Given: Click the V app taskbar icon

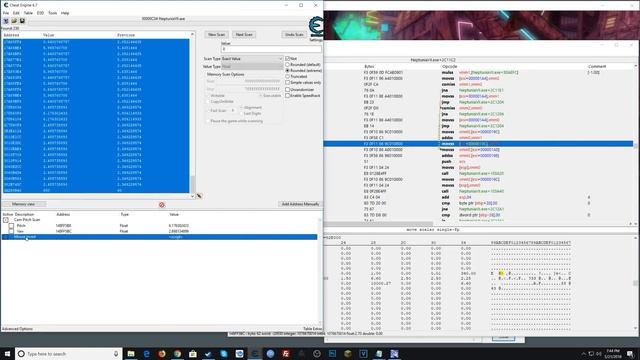Looking at the screenshot, I should (x=364, y=353).
